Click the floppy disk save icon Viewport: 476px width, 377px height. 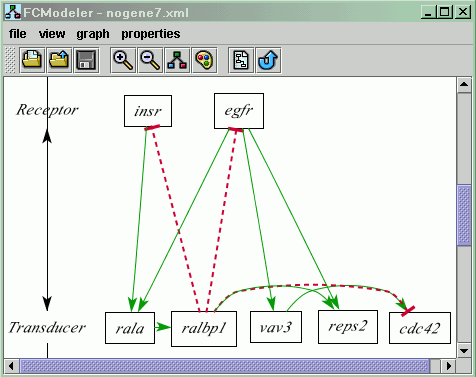coord(86,60)
